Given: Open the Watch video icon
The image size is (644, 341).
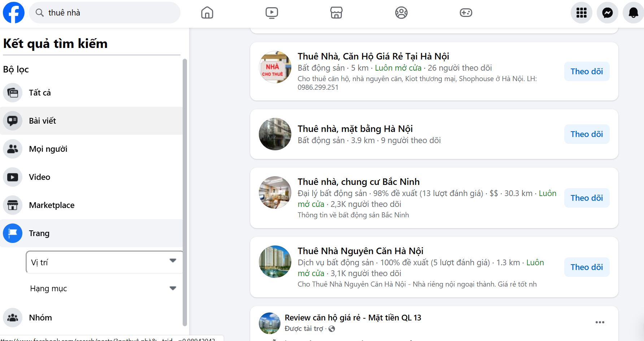Looking at the screenshot, I should tap(271, 13).
